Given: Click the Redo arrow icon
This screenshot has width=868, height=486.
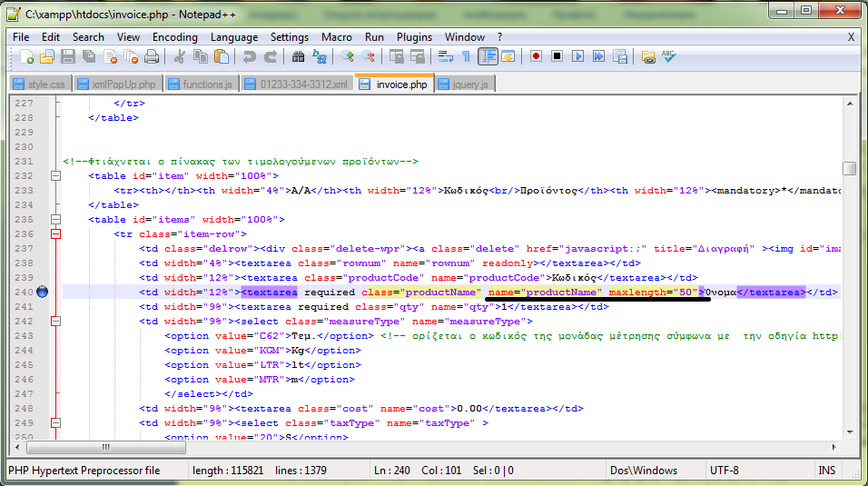Looking at the screenshot, I should [x=271, y=56].
